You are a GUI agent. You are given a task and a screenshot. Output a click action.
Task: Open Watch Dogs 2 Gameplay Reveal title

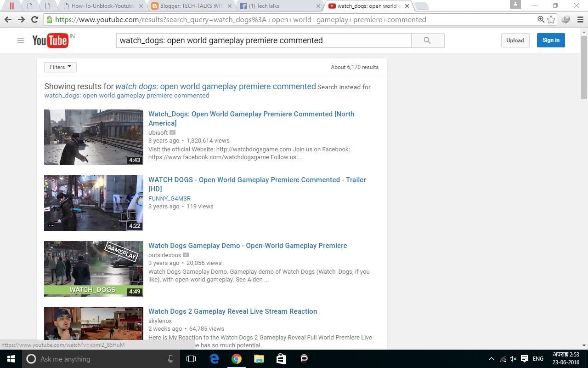[x=232, y=311]
